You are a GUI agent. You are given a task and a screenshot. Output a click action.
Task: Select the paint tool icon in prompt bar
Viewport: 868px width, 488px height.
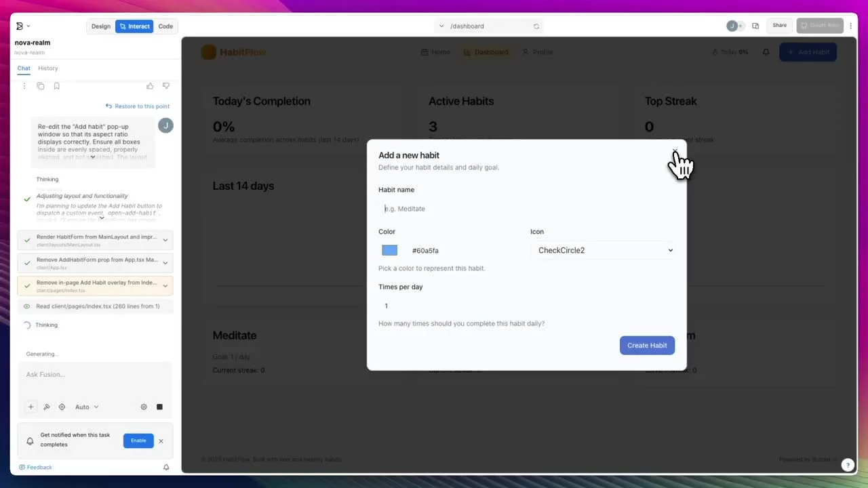pyautogui.click(x=47, y=407)
